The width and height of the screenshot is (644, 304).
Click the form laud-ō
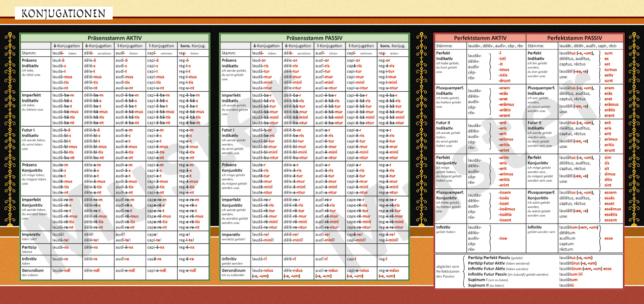(x=59, y=61)
